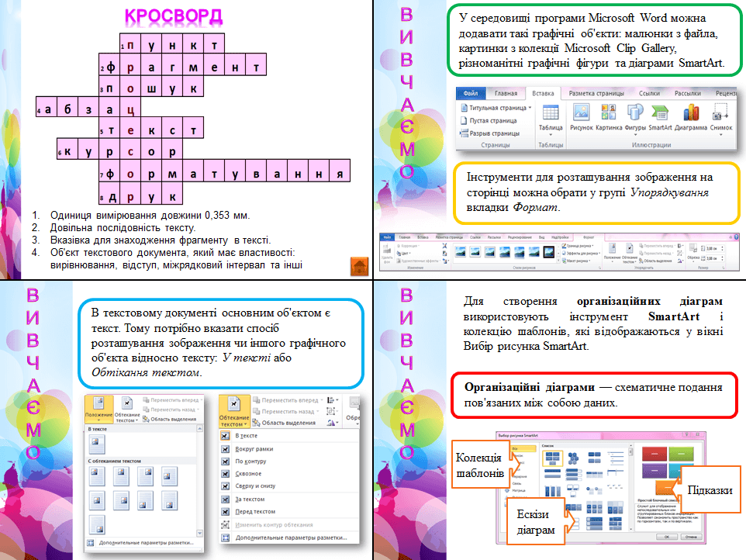Viewport: 746px width, 560px height.
Task: Select the В тексте position thumbnail icon
Action: [x=98, y=444]
